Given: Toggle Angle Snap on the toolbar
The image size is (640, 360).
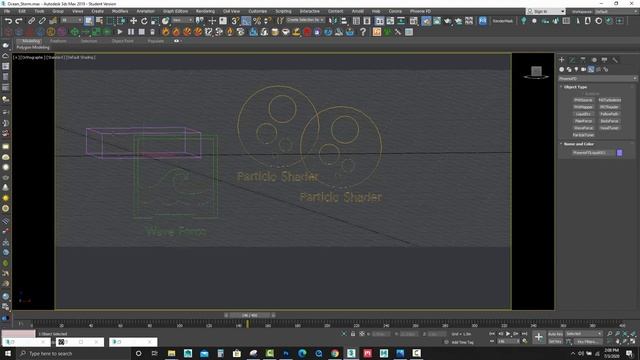Looking at the screenshot, I should point(246,21).
